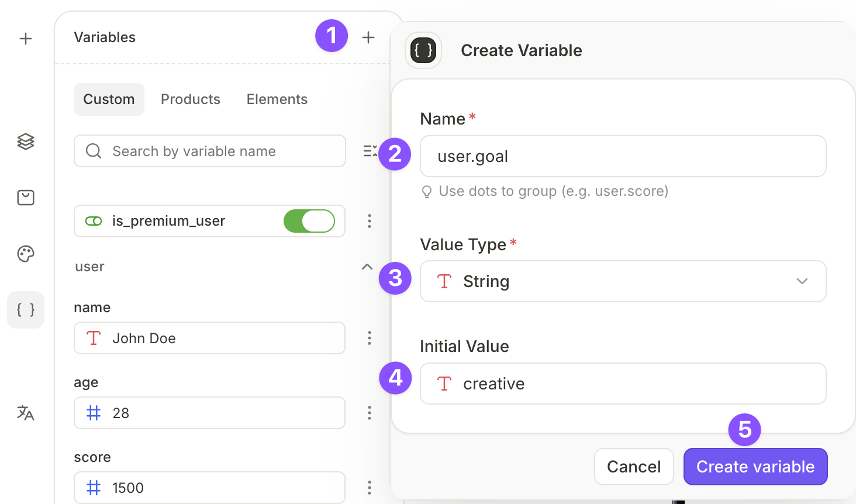Click the is_premium_user variable name
The image size is (856, 504).
point(168,221)
